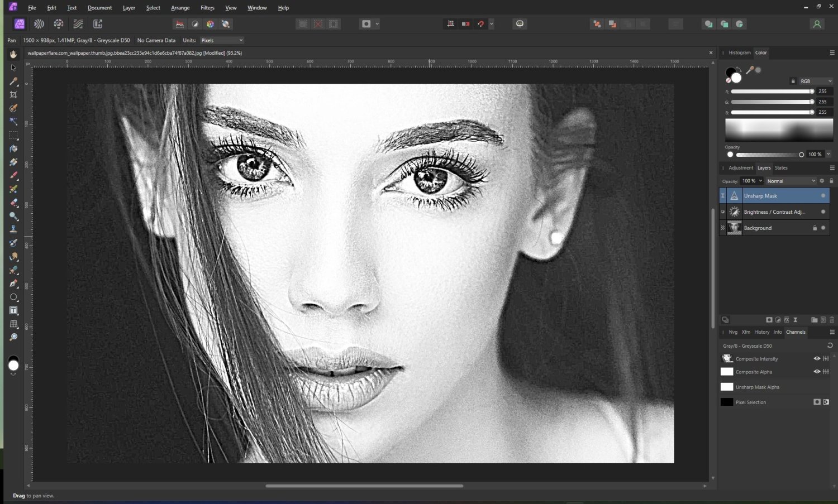Open the Color panel opacity dropdown arrow

coord(829,154)
